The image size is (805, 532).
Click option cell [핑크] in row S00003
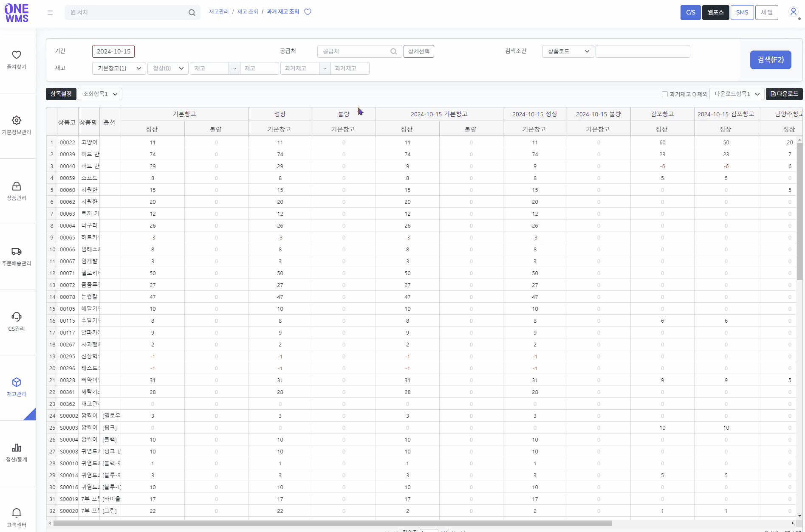110,428
